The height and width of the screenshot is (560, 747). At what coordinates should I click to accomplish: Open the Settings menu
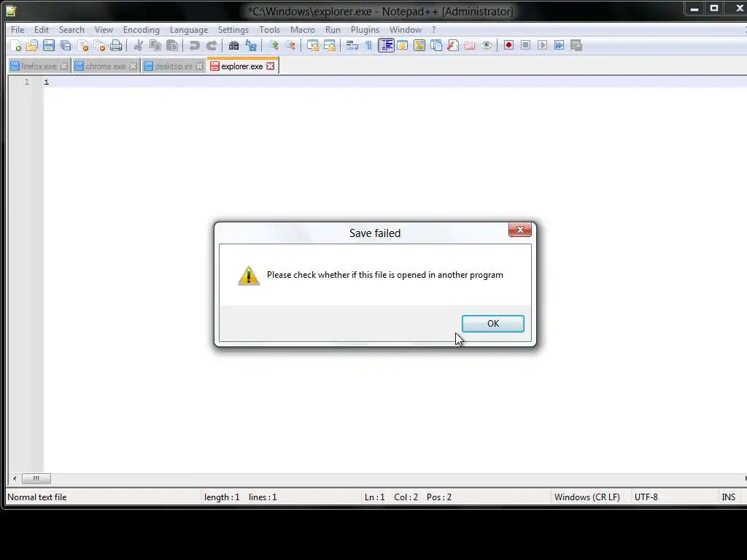point(233,29)
